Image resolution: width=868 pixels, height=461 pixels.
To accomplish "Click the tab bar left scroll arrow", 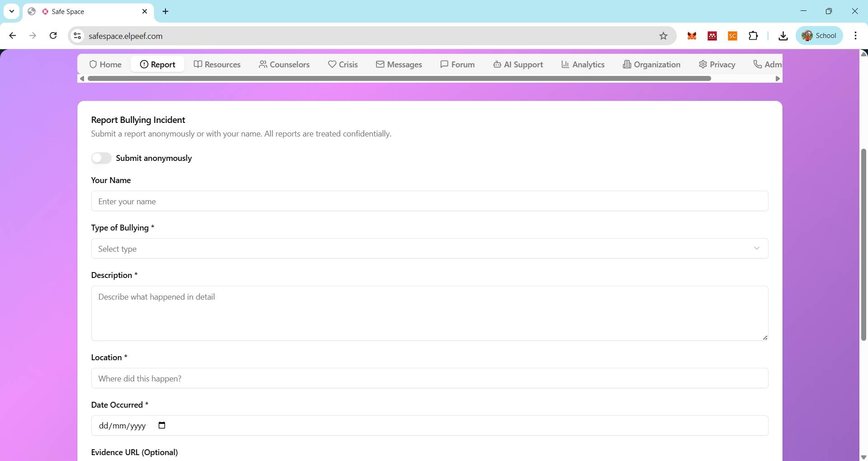I will (x=82, y=79).
